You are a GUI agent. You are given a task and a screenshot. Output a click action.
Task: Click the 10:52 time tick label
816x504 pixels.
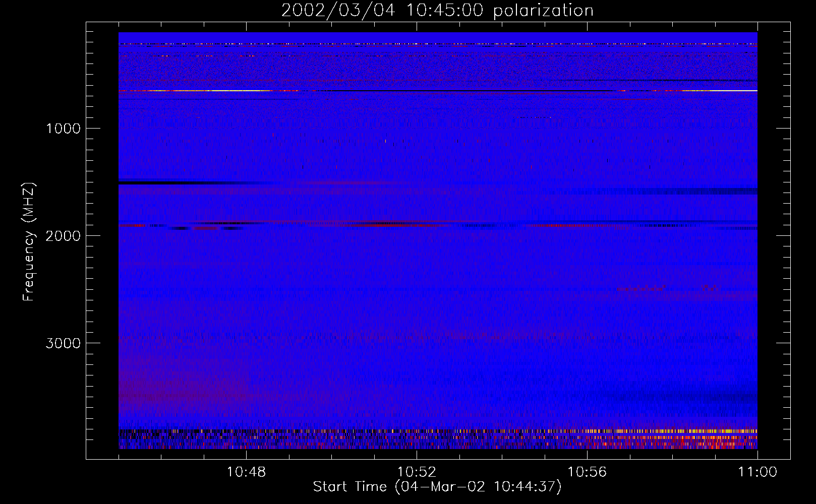coord(417,472)
